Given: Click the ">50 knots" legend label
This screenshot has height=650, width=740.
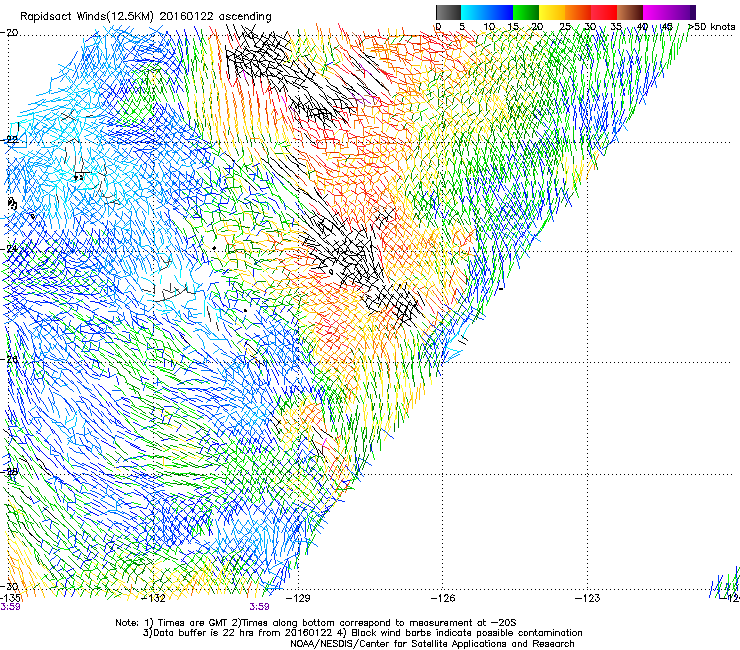Looking at the screenshot, I should coord(711,27).
